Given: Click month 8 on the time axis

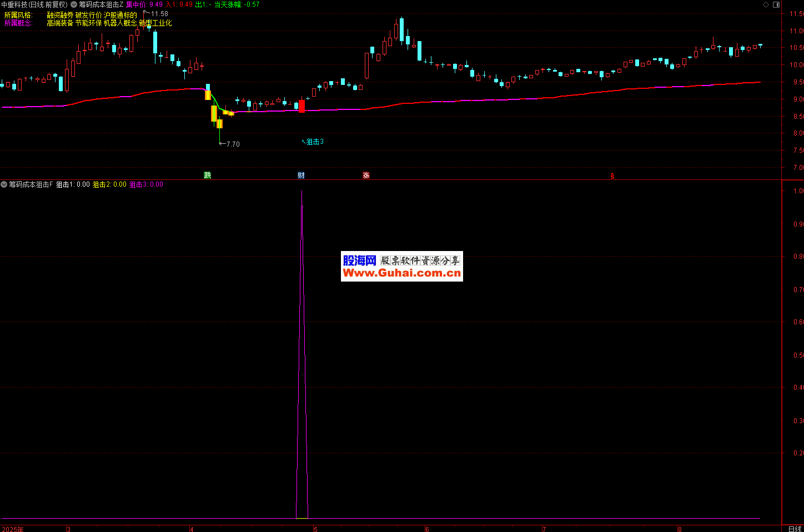Looking at the screenshot, I should click(680, 529).
